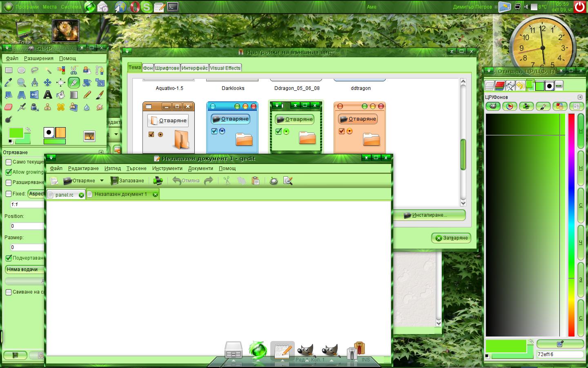Open the Отрязване tool options menu arrow
The width and height of the screenshot is (588, 368).
coord(101,152)
